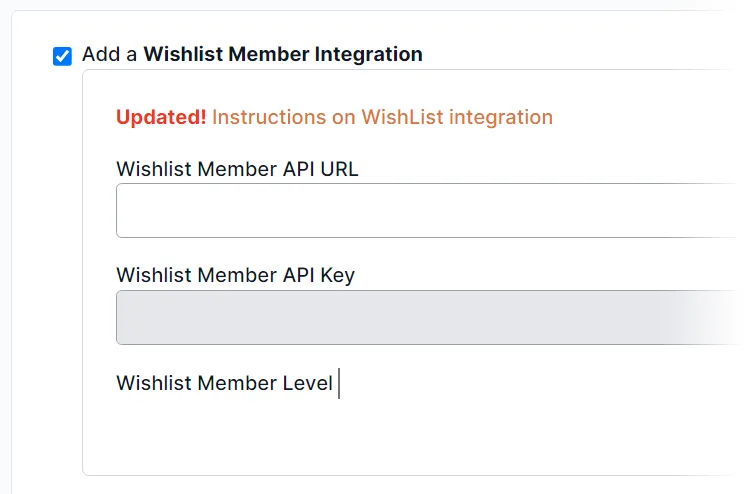Click the bold 'Wishlist Member Integration' text
The image size is (749, 494).
tap(283, 54)
